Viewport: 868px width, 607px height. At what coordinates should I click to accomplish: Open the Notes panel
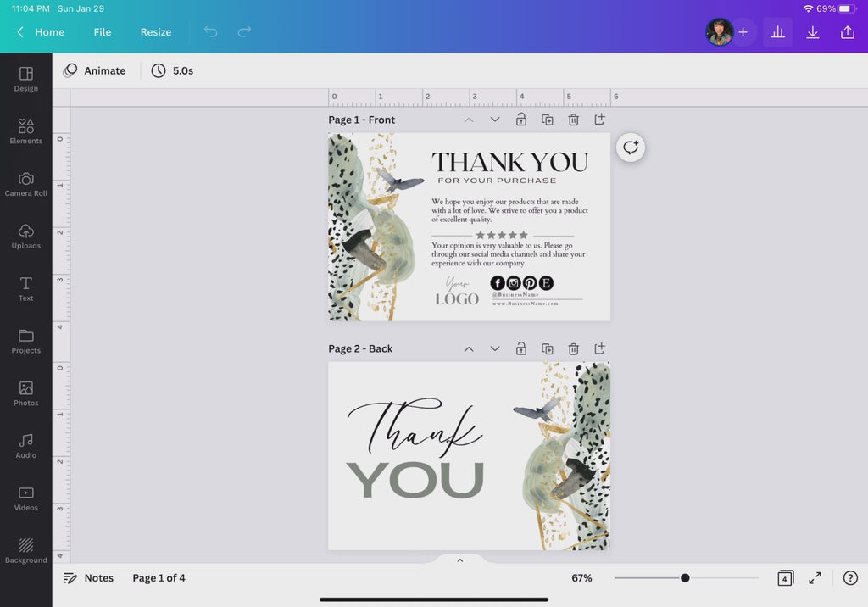coord(88,577)
